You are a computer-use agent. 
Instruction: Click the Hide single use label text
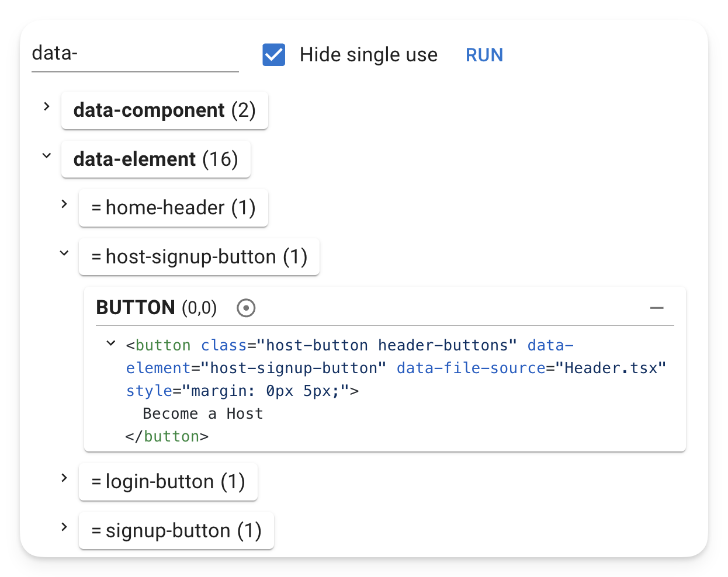369,55
